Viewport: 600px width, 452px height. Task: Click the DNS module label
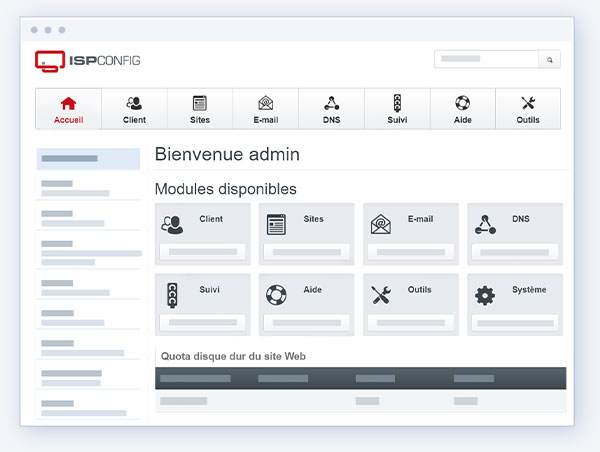coord(521,219)
